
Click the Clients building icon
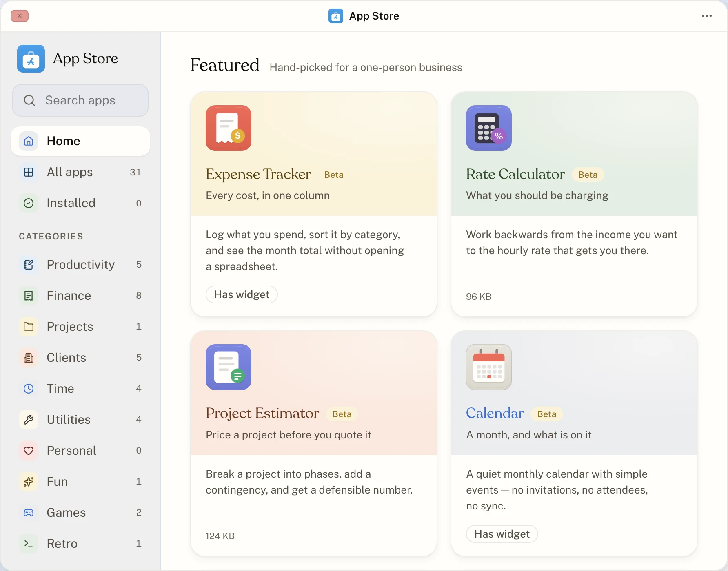pos(29,358)
